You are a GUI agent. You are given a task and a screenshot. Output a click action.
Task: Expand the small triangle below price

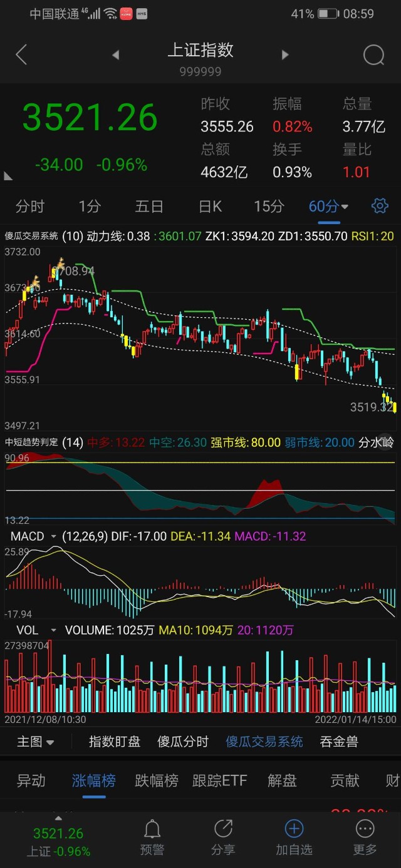[8, 177]
